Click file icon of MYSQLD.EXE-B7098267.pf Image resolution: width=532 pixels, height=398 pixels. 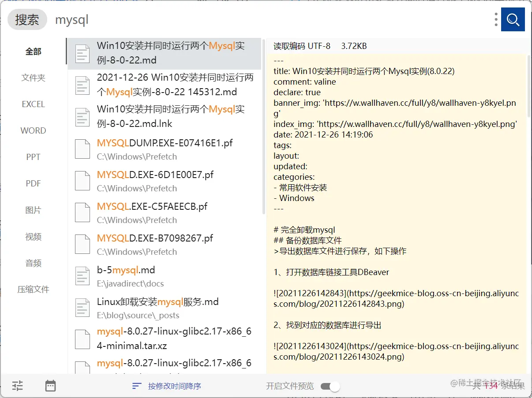click(x=82, y=244)
